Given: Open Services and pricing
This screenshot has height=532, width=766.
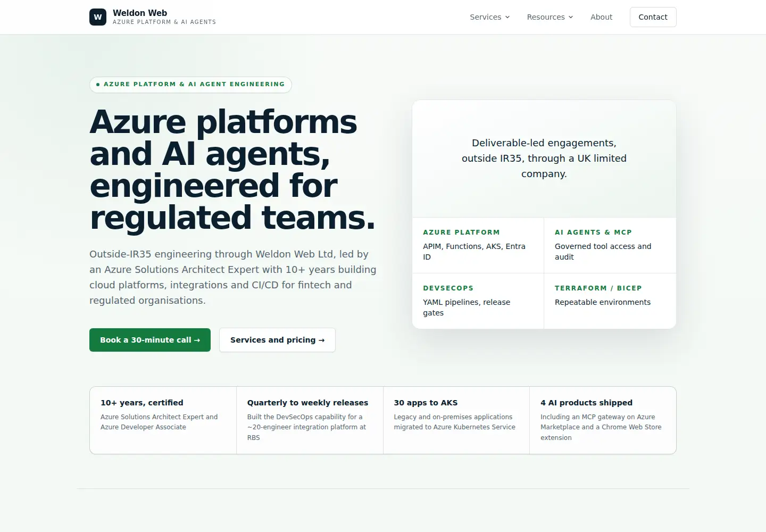Looking at the screenshot, I should [277, 340].
